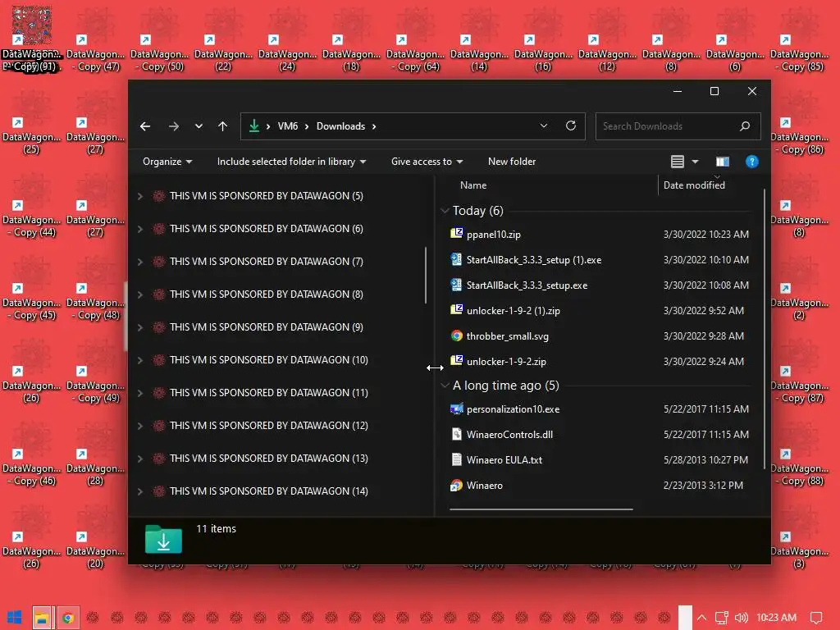Create a New folder
The image size is (840, 630).
pos(512,162)
